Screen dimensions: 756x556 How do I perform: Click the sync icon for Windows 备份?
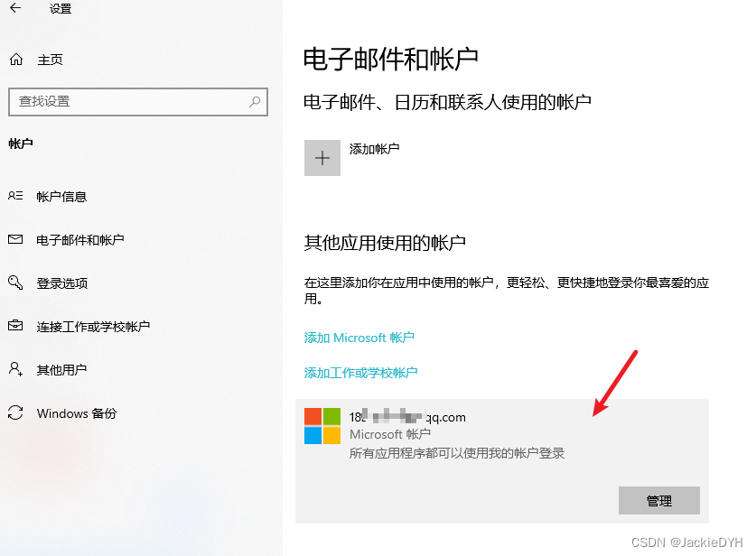tap(15, 412)
